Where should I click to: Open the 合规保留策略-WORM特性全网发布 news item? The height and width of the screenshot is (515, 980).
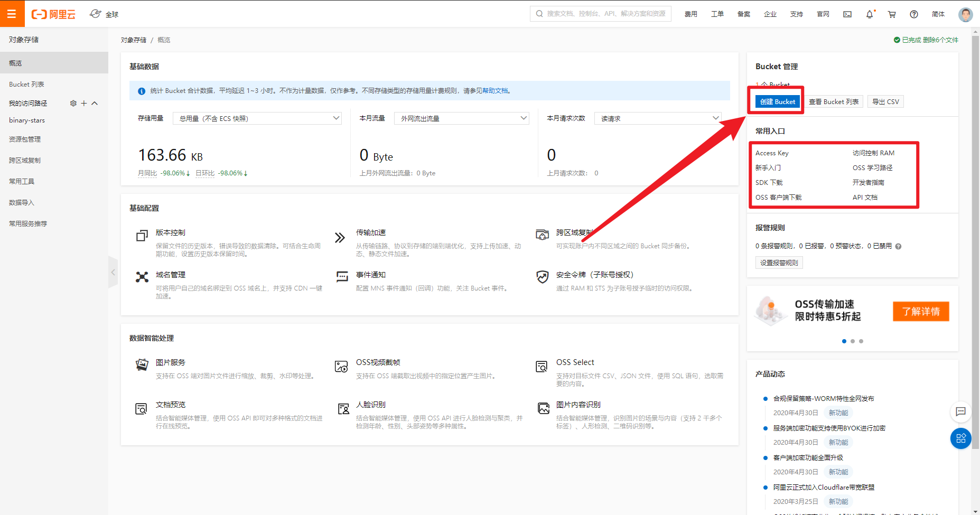click(824, 399)
